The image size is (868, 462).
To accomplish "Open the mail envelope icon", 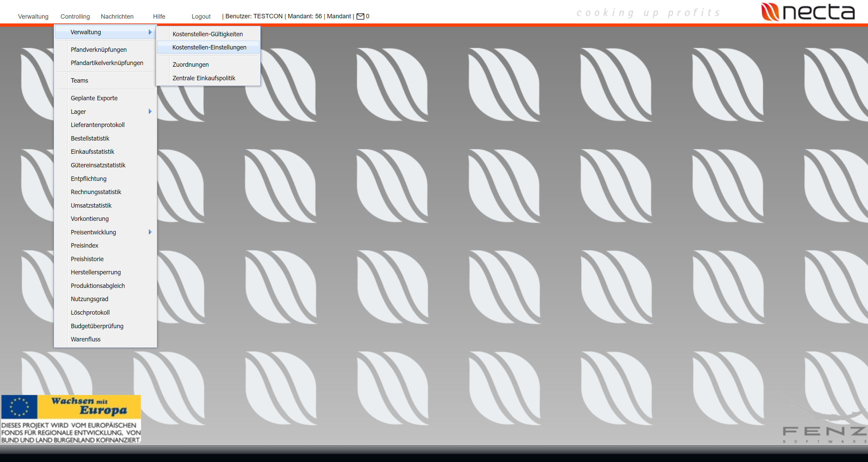I will [360, 16].
